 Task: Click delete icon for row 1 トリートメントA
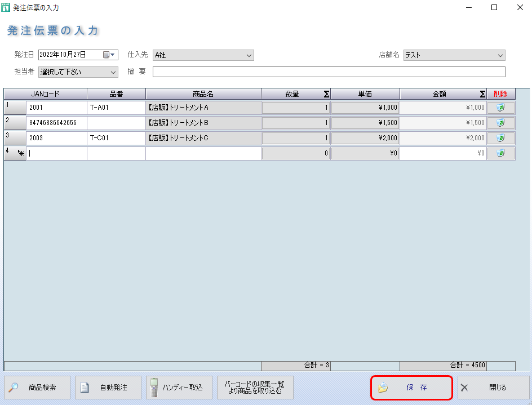500,108
